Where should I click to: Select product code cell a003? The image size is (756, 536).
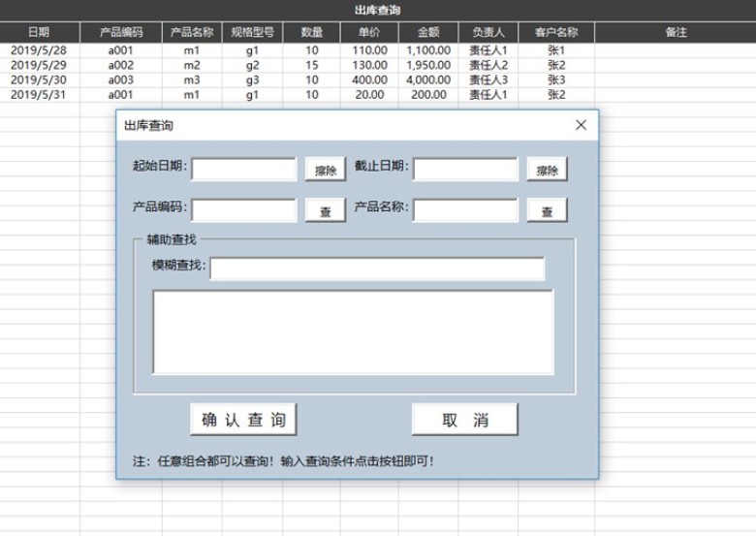[x=121, y=80]
